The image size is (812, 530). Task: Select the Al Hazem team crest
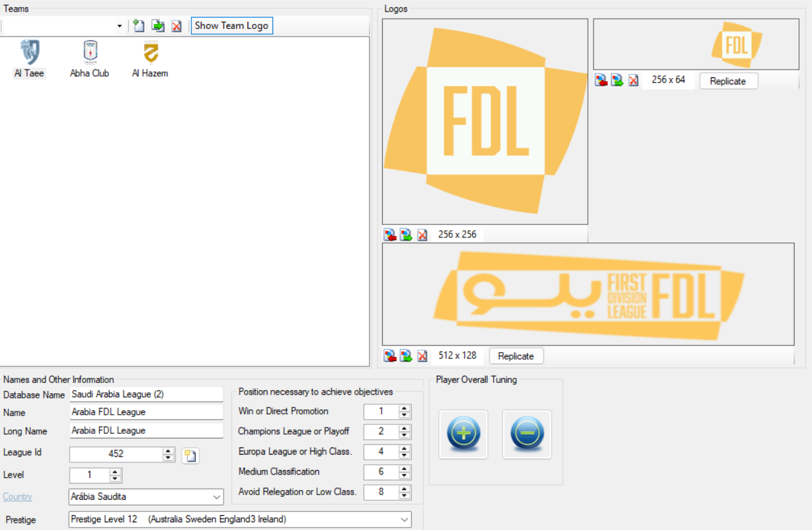pos(150,52)
